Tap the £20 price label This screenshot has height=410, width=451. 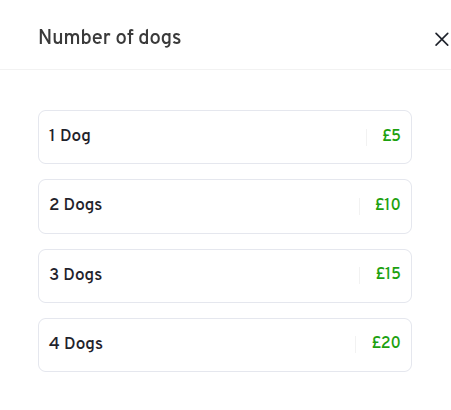(386, 342)
